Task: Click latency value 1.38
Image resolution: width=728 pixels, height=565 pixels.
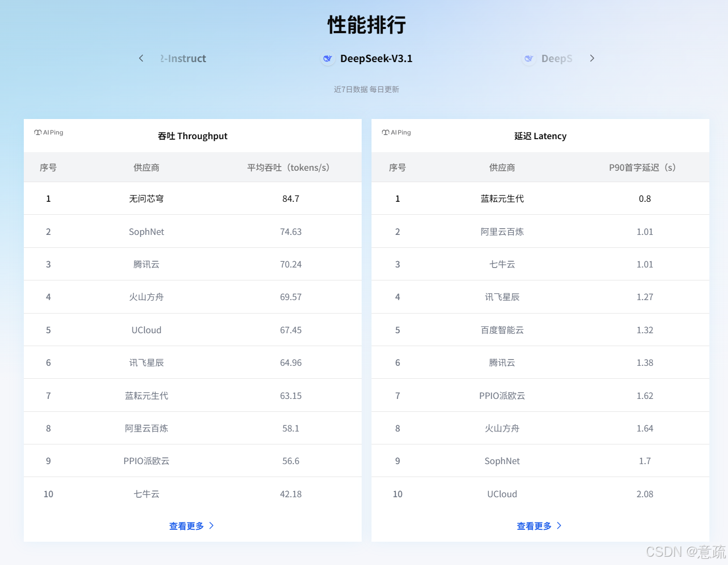Action: 645,363
